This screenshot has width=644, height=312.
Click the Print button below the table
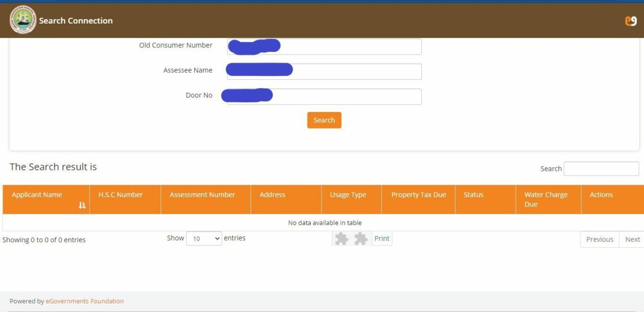click(382, 239)
